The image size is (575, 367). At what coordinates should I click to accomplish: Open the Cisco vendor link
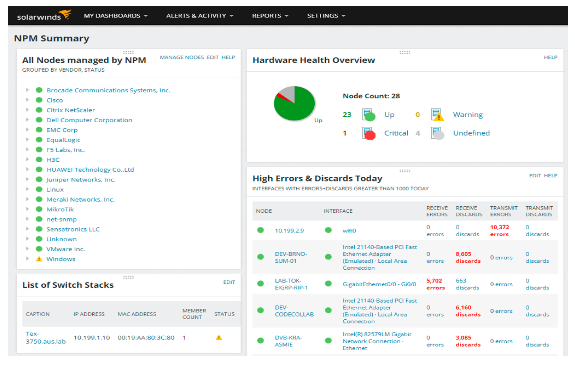(55, 100)
